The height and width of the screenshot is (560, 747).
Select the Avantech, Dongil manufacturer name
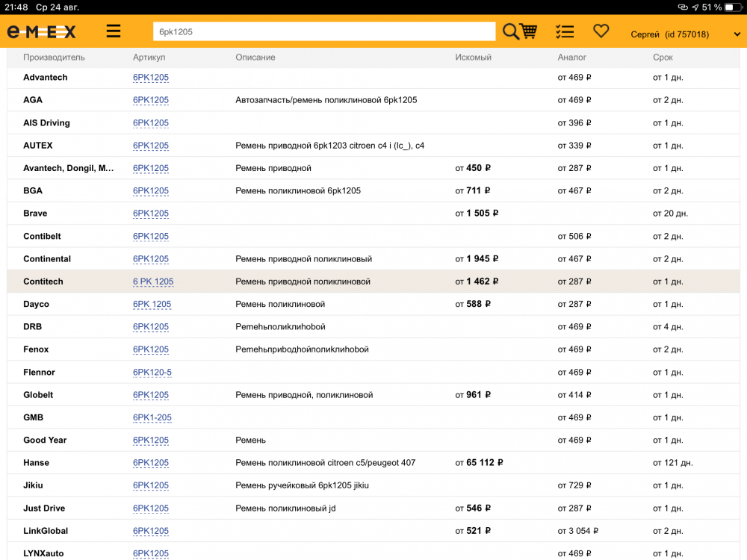click(x=69, y=168)
